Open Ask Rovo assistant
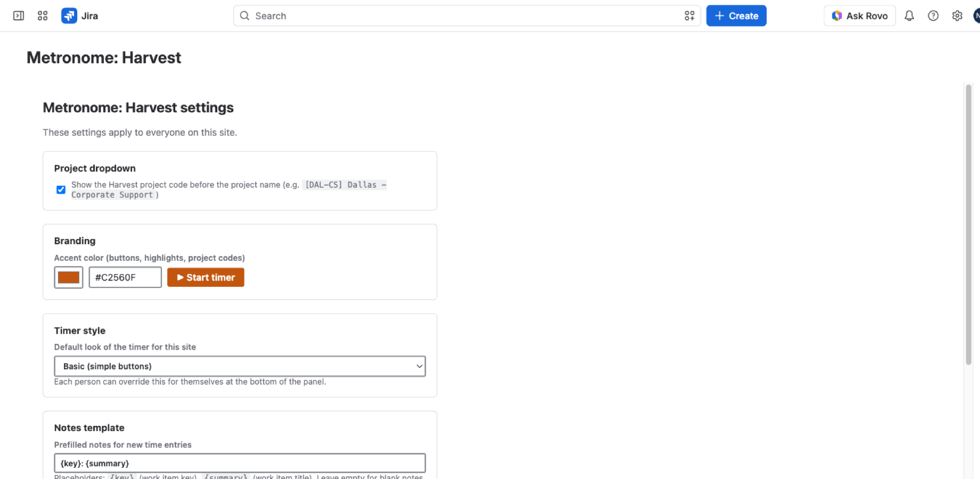This screenshot has width=980, height=479. click(x=860, y=16)
